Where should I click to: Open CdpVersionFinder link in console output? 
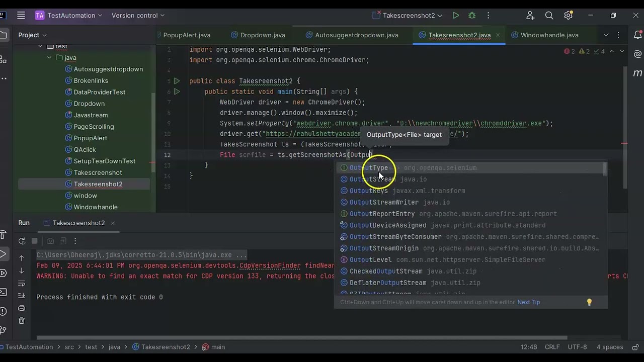(x=270, y=266)
